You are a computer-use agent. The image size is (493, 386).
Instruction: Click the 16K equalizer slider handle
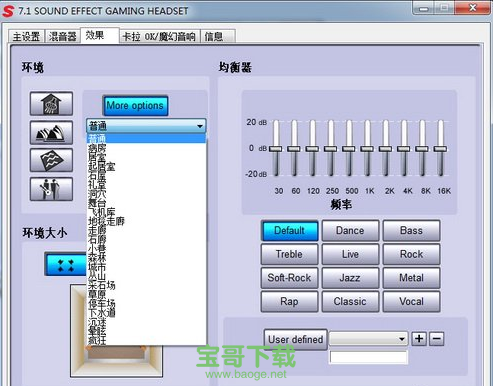click(x=440, y=149)
